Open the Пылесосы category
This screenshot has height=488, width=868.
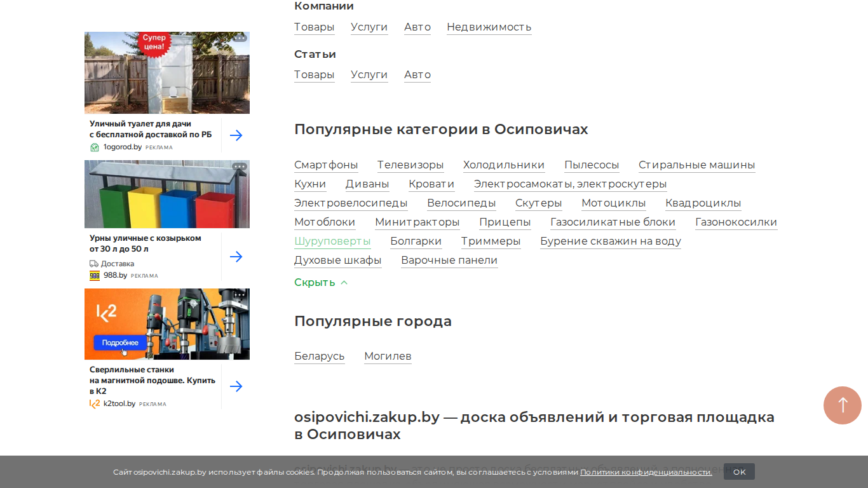coord(592,165)
